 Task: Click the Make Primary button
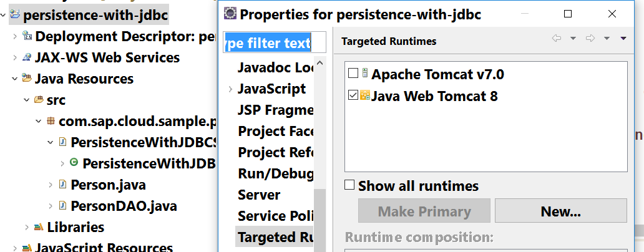pyautogui.click(x=424, y=211)
